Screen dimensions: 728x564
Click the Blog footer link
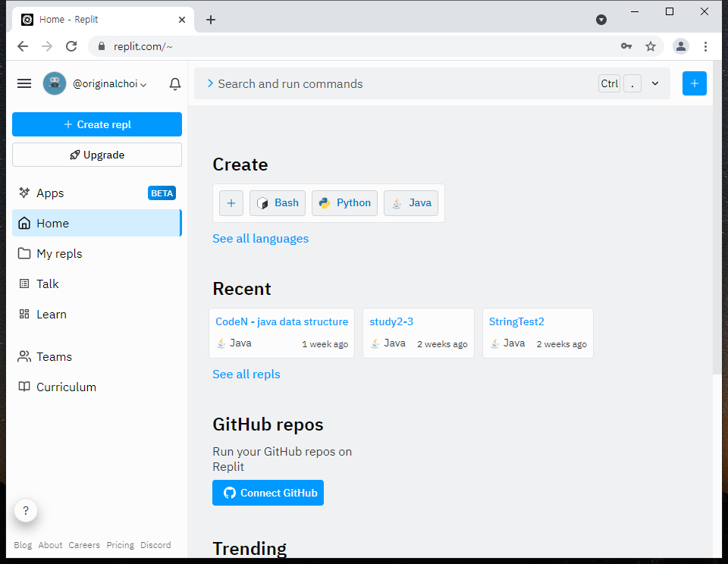tap(23, 545)
